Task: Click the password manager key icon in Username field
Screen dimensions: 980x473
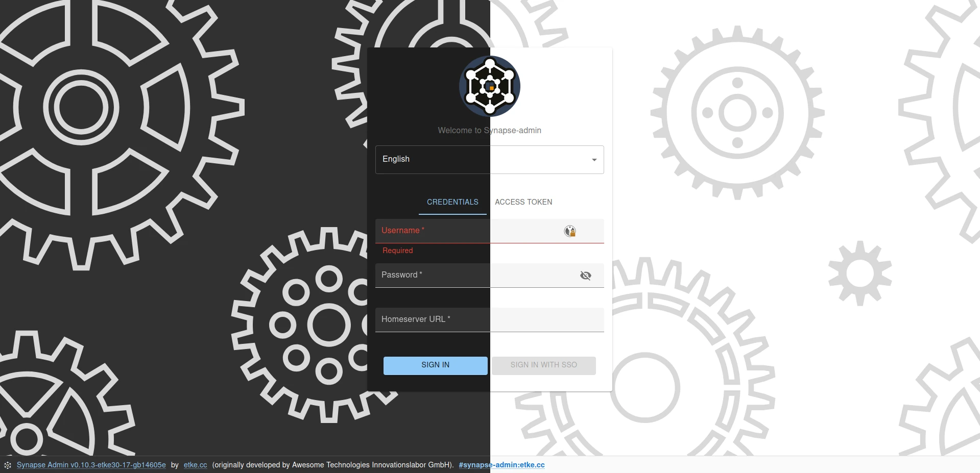Action: [x=570, y=231]
